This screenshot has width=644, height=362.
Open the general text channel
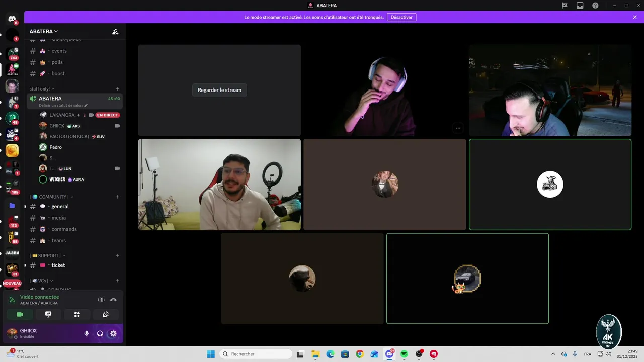tap(75, 206)
